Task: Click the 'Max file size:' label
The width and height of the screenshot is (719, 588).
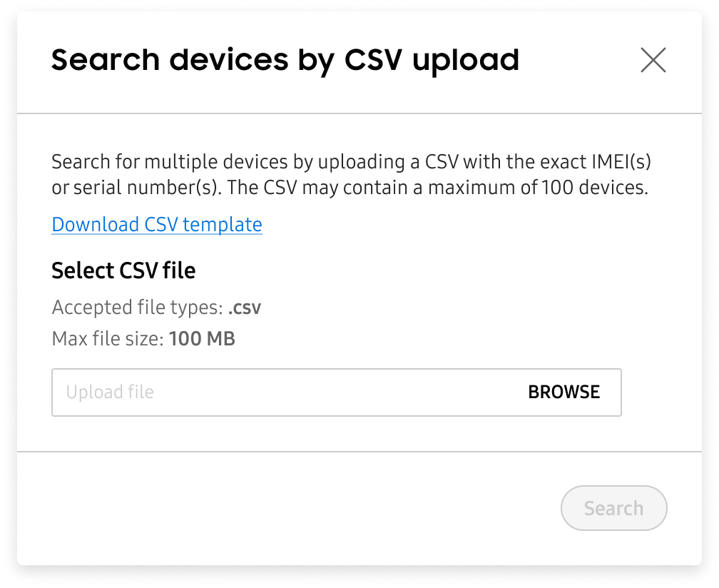Action: [x=108, y=338]
